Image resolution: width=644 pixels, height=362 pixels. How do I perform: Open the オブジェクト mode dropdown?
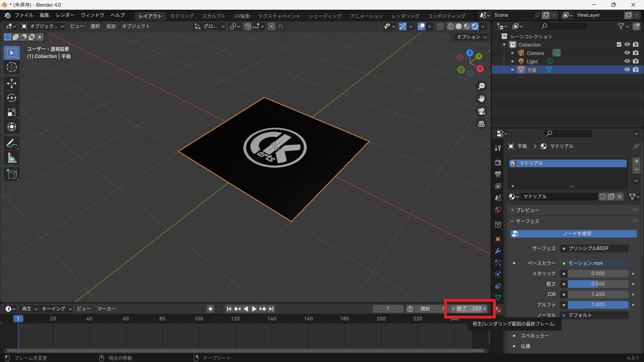42,26
